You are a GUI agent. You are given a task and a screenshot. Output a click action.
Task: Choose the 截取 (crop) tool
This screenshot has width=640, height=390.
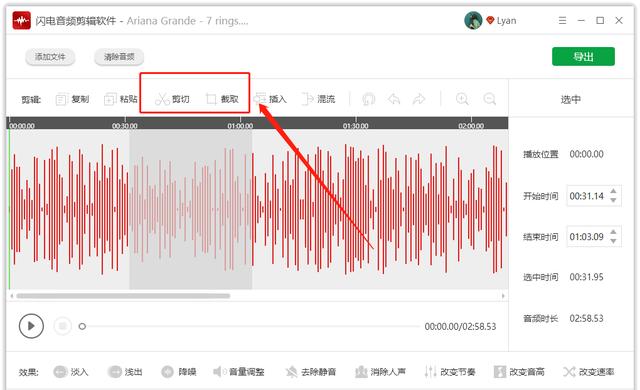pos(222,99)
